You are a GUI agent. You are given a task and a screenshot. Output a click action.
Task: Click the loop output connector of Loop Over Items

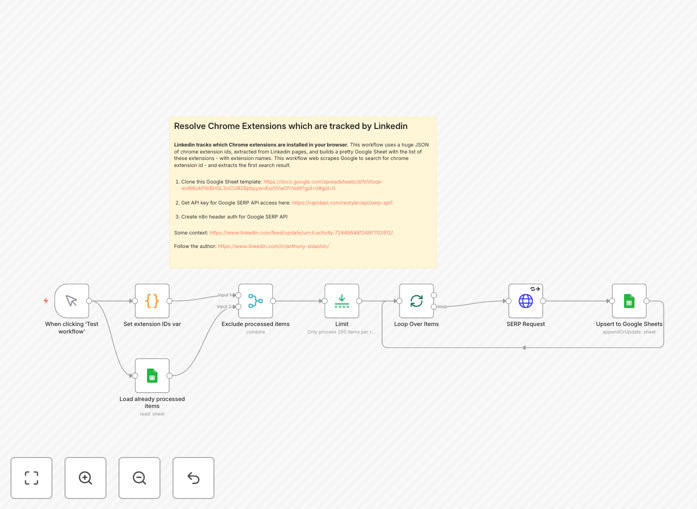coord(434,307)
